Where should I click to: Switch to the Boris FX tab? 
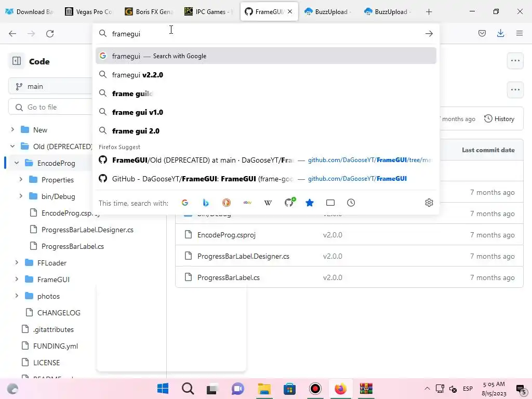pyautogui.click(x=149, y=12)
